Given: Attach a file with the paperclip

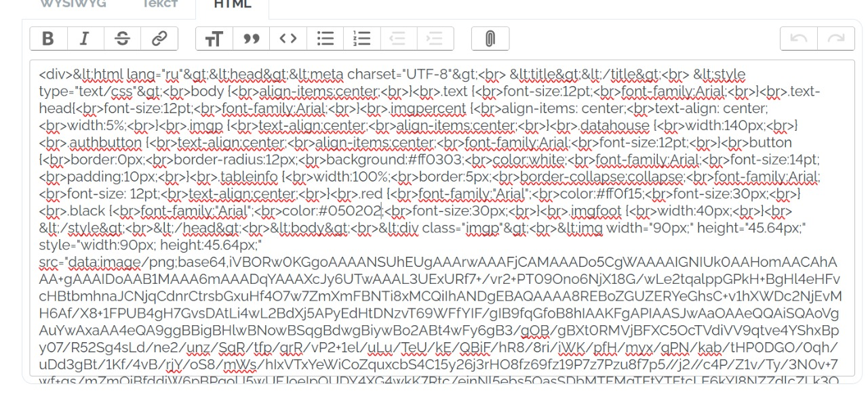Looking at the screenshot, I should point(490,39).
